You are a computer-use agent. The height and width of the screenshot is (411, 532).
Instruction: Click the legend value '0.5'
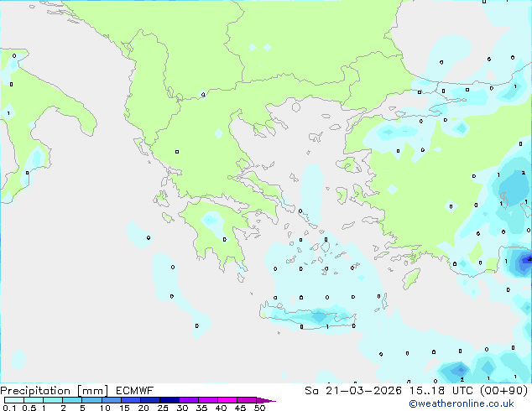point(29,408)
